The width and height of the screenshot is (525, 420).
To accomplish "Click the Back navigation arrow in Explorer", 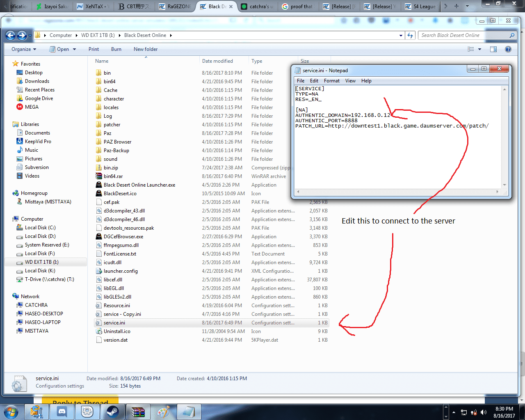I will coord(11,36).
